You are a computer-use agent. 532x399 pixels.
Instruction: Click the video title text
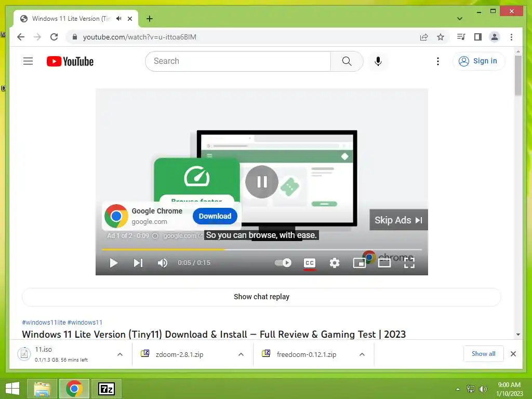click(214, 334)
